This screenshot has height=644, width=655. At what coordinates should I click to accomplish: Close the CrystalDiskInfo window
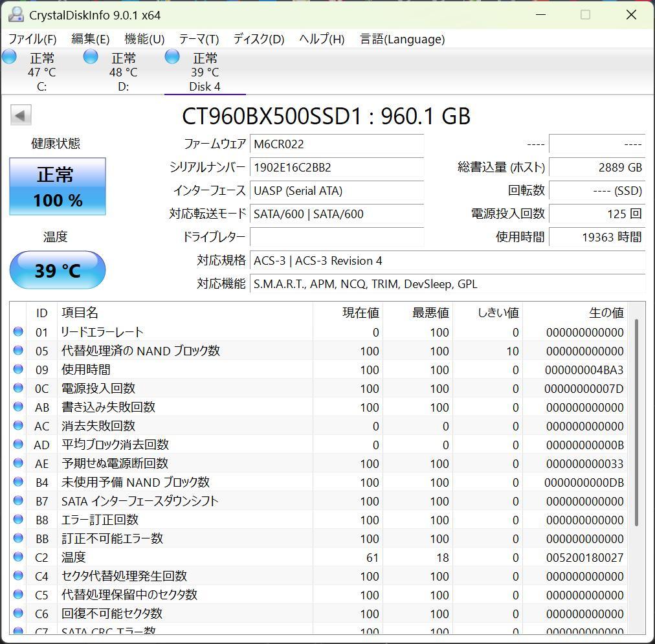(x=631, y=15)
